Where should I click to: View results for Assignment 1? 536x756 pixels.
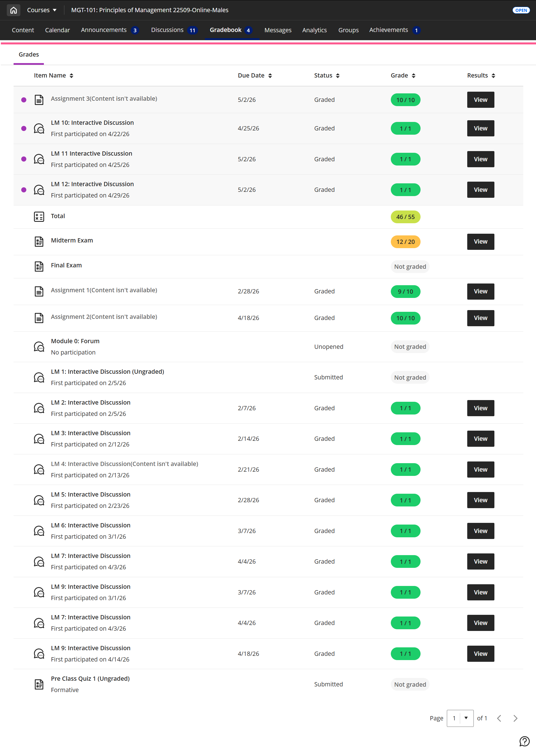[x=481, y=291]
